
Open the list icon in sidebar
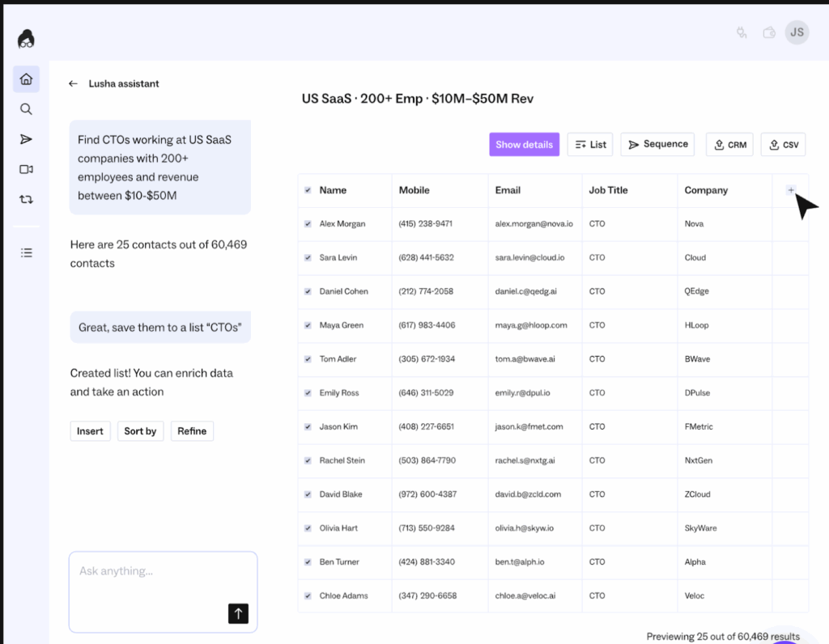[26, 252]
